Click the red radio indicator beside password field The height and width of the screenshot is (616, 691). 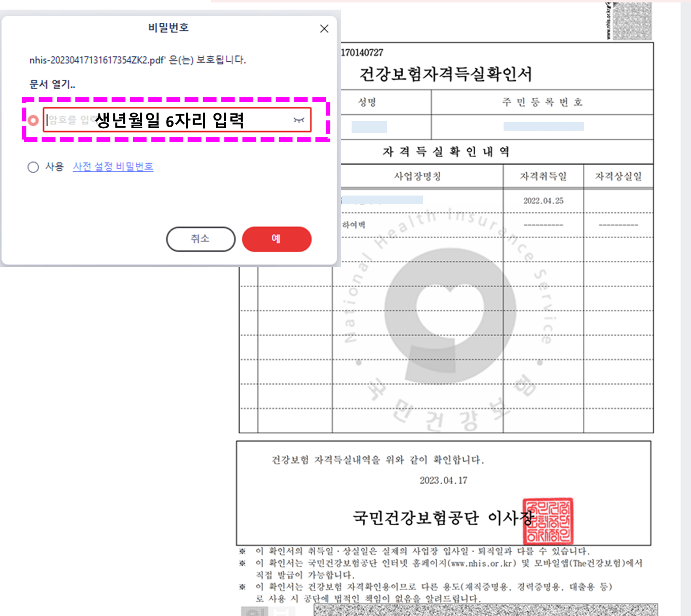[x=33, y=120]
